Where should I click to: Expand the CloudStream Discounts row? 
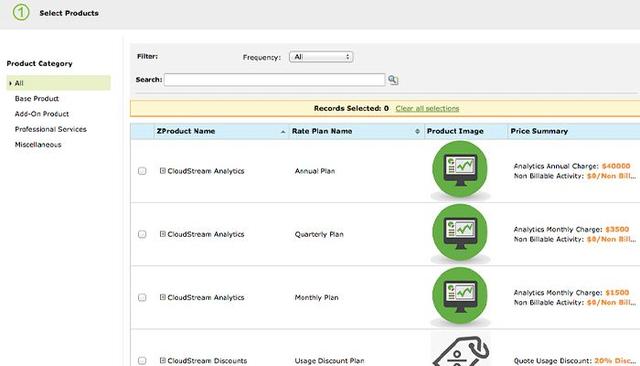(x=162, y=360)
